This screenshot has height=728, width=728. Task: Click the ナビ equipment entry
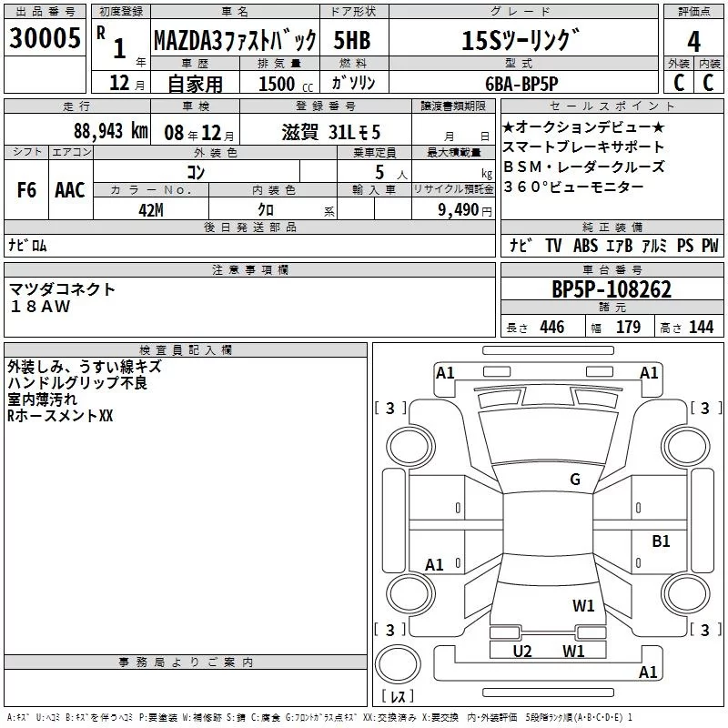coord(521,245)
